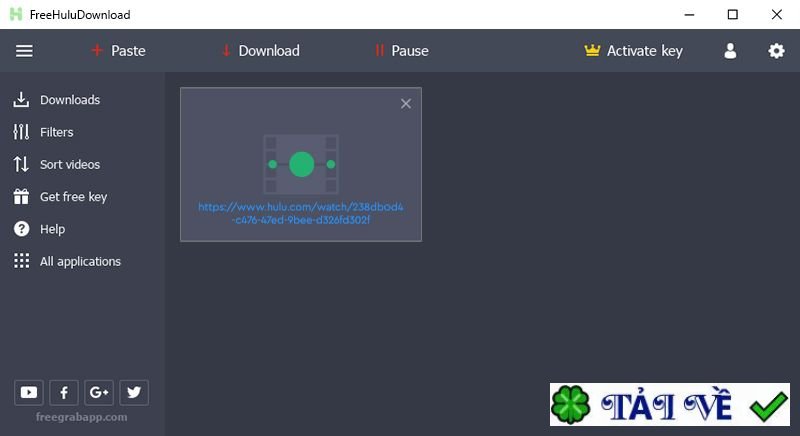The height and width of the screenshot is (436, 800).
Task: Open the YouTube social icon
Action: click(x=29, y=392)
